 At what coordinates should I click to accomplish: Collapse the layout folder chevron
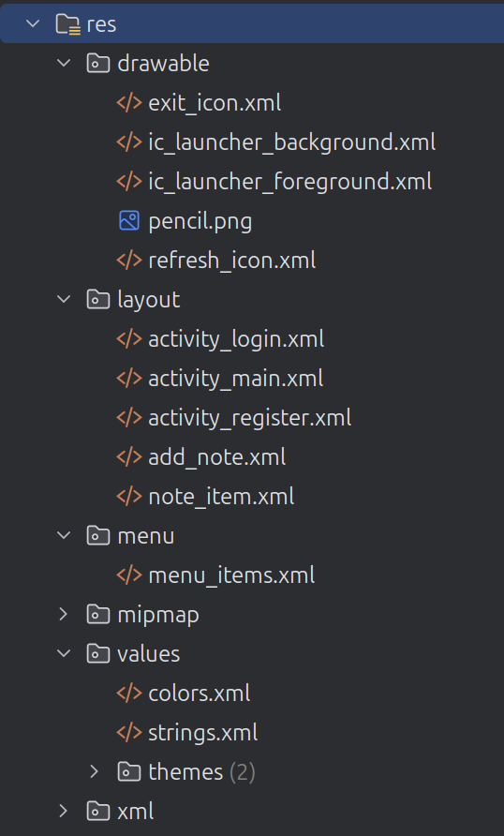[64, 299]
